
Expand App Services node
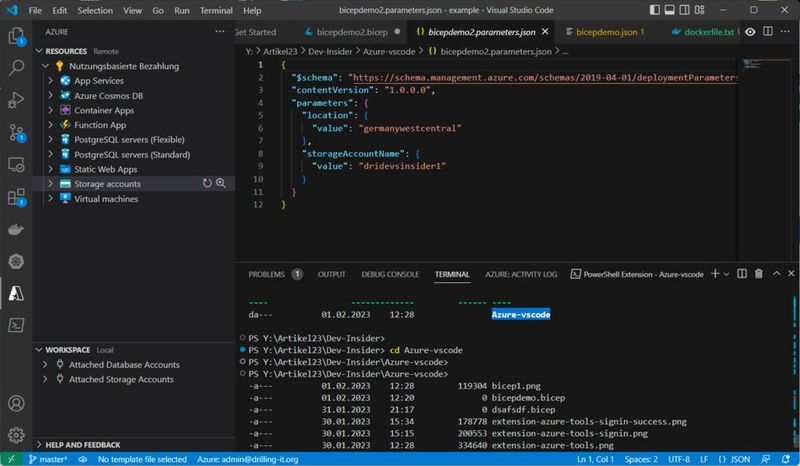coord(51,81)
